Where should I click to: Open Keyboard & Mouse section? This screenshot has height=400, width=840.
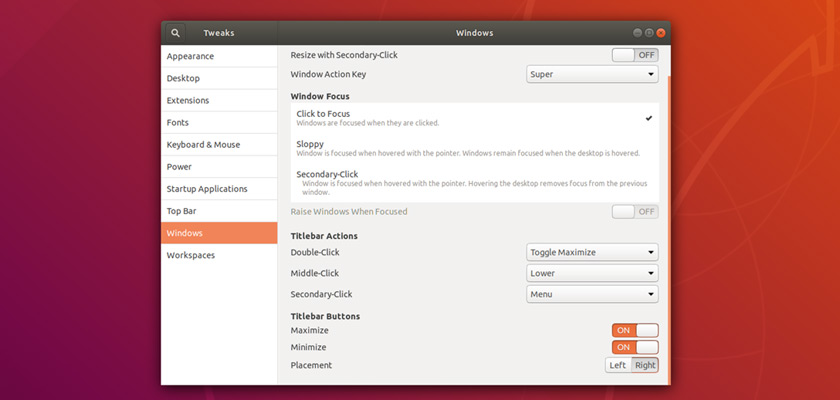pos(219,145)
